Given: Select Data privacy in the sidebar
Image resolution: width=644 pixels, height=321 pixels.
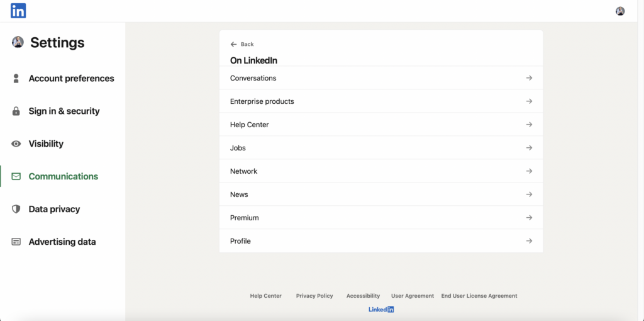Looking at the screenshot, I should 54,210.
